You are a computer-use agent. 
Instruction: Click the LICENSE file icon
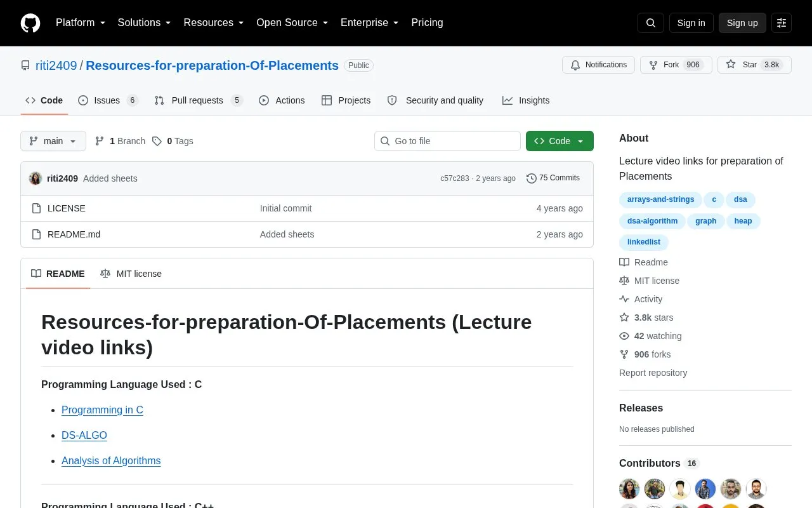click(x=36, y=208)
